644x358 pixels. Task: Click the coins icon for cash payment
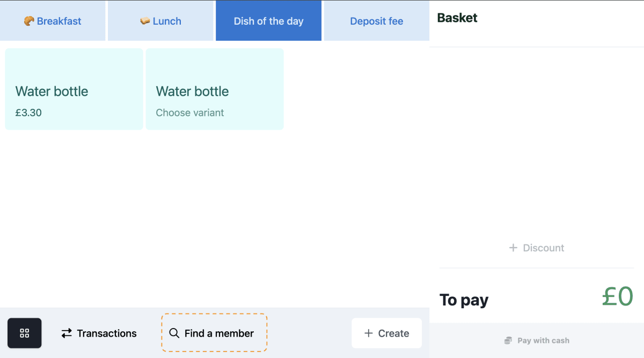click(508, 340)
